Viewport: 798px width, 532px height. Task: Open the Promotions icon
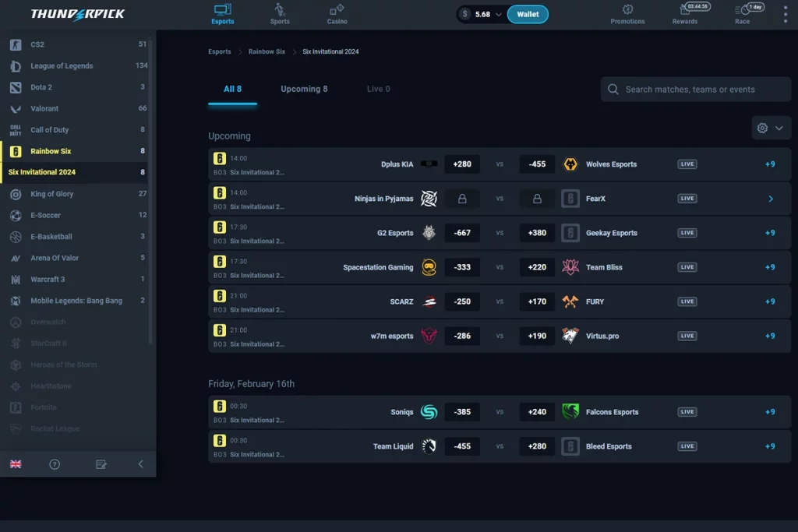[x=627, y=9]
